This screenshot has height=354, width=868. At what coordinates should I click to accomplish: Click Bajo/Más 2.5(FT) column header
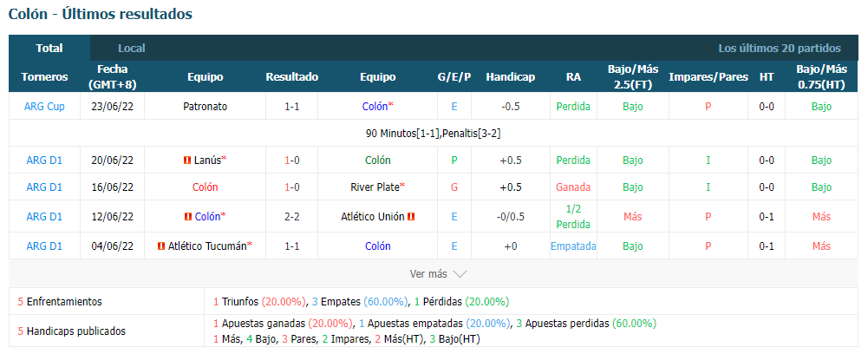(x=633, y=77)
